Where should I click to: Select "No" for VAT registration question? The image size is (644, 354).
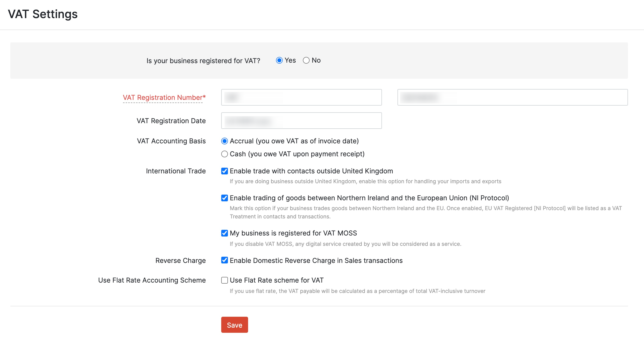click(x=306, y=60)
